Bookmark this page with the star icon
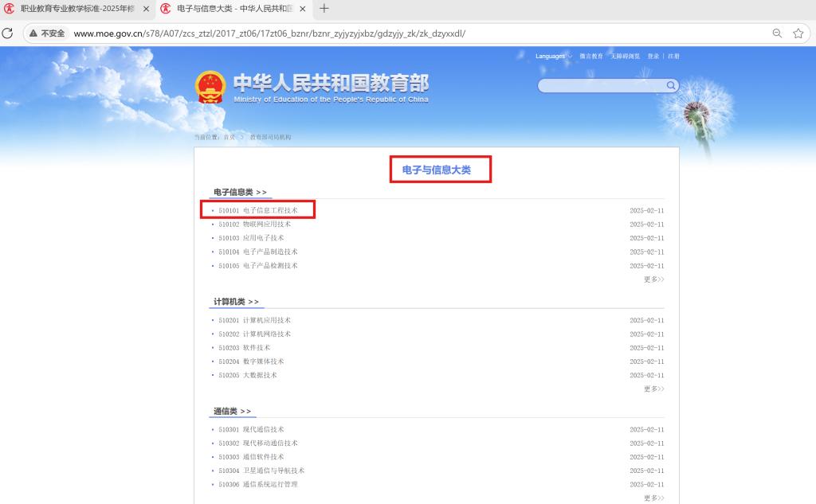This screenshot has height=504, width=816. 798,33
